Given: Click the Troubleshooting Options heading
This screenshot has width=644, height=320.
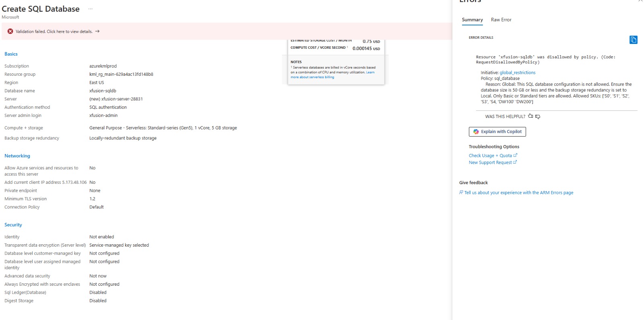Looking at the screenshot, I should click(x=494, y=147).
